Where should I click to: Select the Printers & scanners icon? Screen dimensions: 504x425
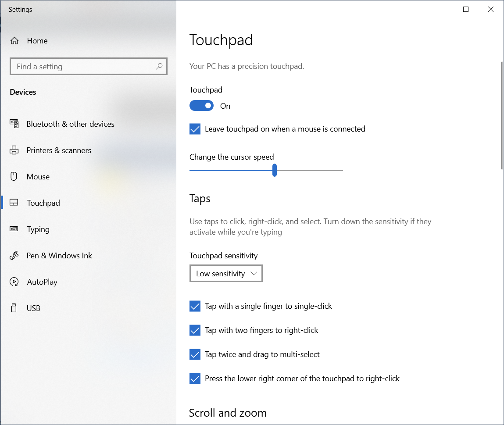14,150
